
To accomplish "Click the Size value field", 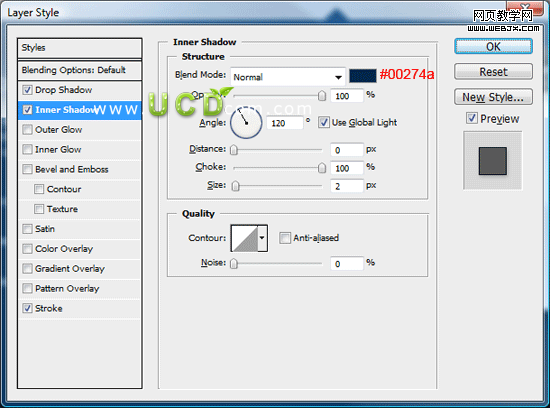I will 347,186.
